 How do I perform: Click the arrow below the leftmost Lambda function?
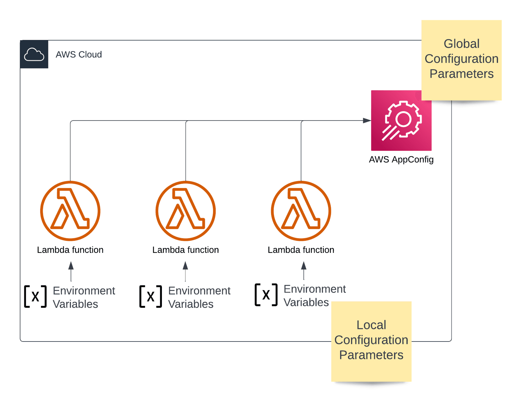[71, 271]
